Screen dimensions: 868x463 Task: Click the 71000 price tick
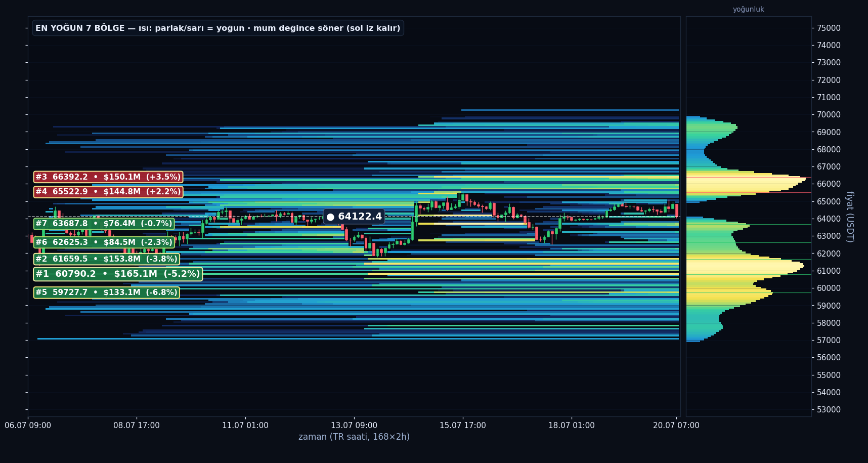(829, 97)
